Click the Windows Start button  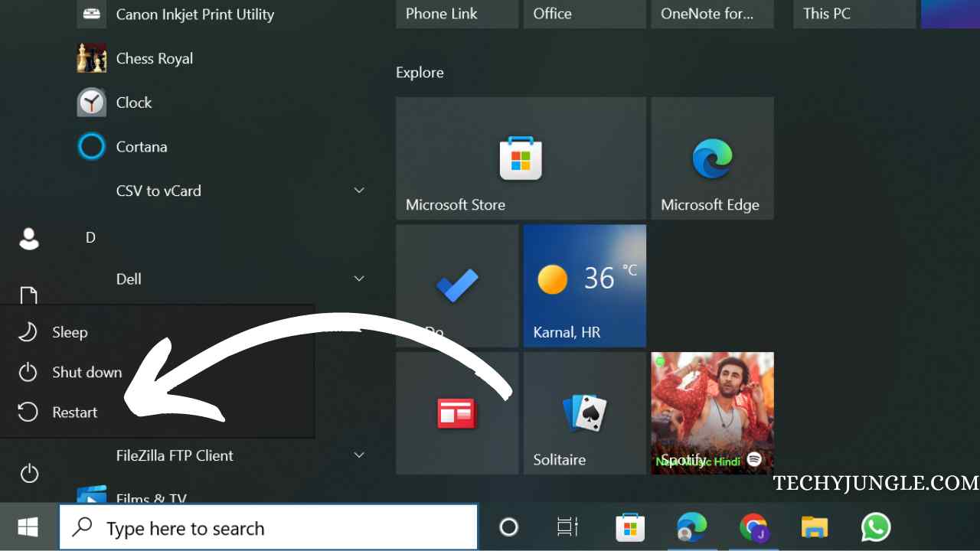28,527
